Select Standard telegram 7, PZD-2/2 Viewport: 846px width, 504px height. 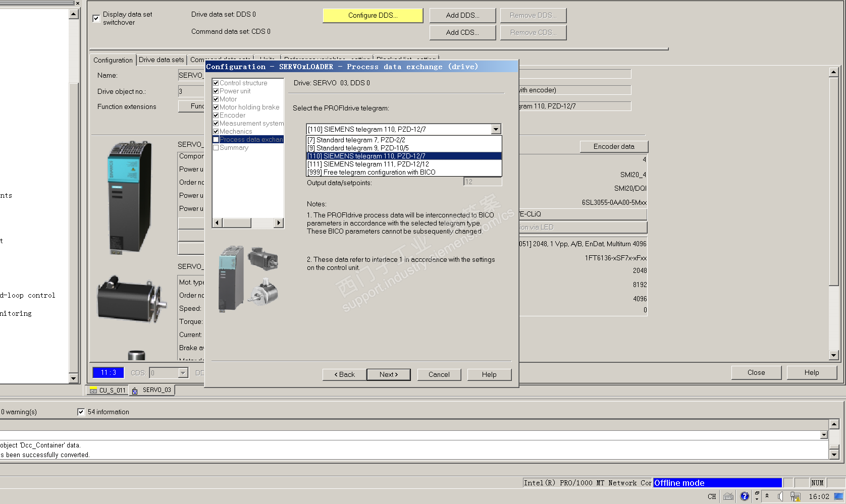[404, 140]
